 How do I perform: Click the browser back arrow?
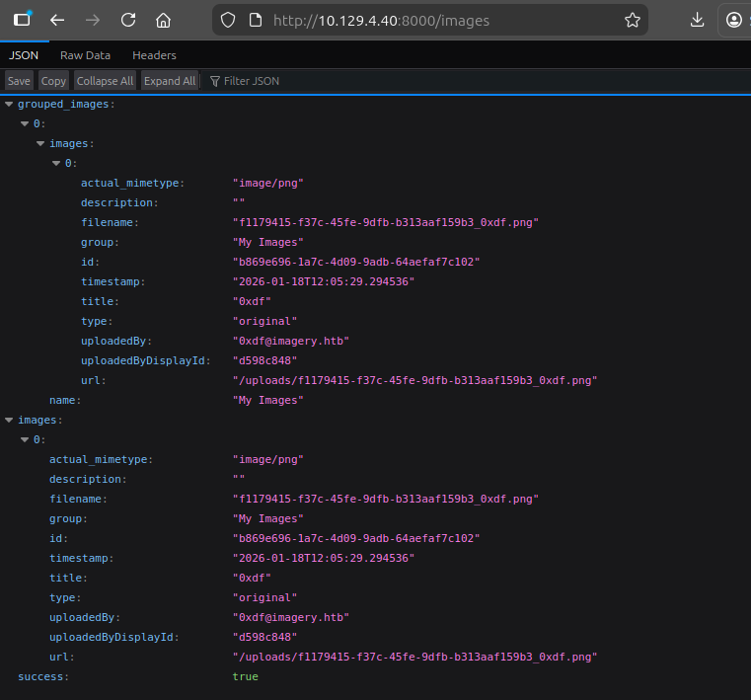pyautogui.click(x=57, y=20)
